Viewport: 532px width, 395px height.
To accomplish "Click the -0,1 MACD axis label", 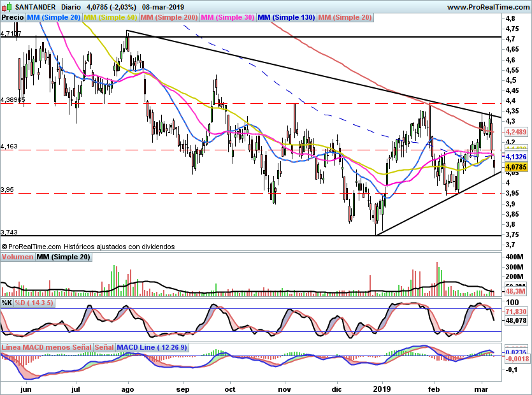I will pyautogui.click(x=512, y=370).
